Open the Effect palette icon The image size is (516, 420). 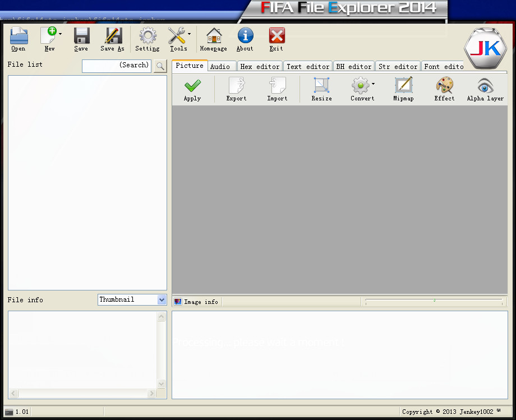[445, 85]
